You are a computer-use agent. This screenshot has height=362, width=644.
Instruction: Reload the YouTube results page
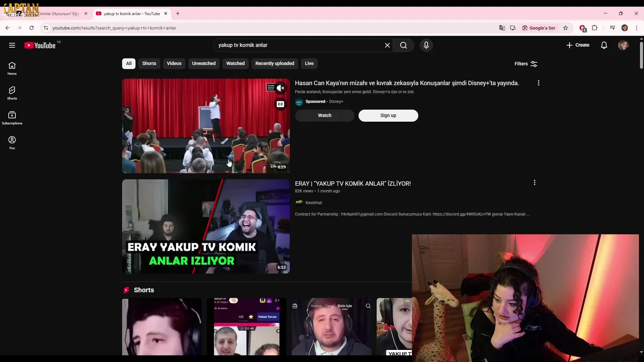[x=32, y=28]
